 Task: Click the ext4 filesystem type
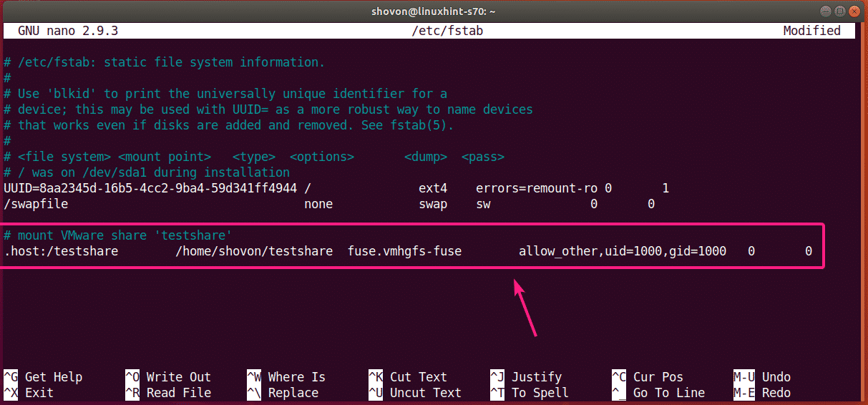pos(433,188)
